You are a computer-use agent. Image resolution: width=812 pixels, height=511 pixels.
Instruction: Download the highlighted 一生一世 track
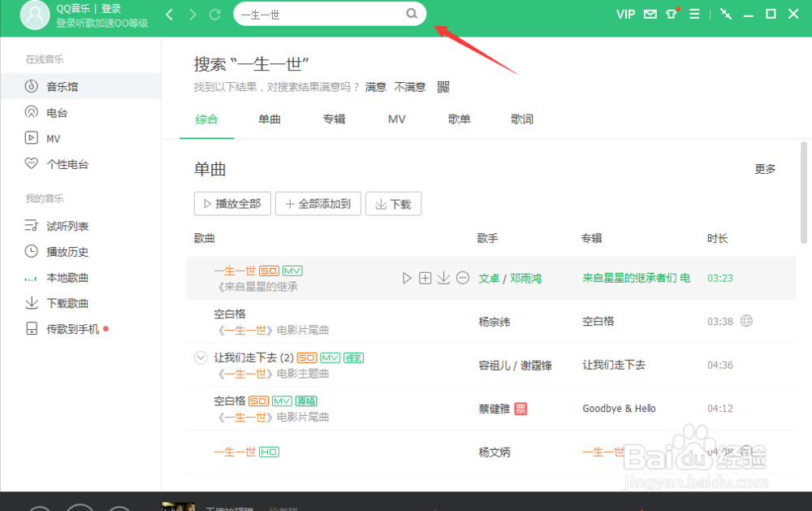443,277
